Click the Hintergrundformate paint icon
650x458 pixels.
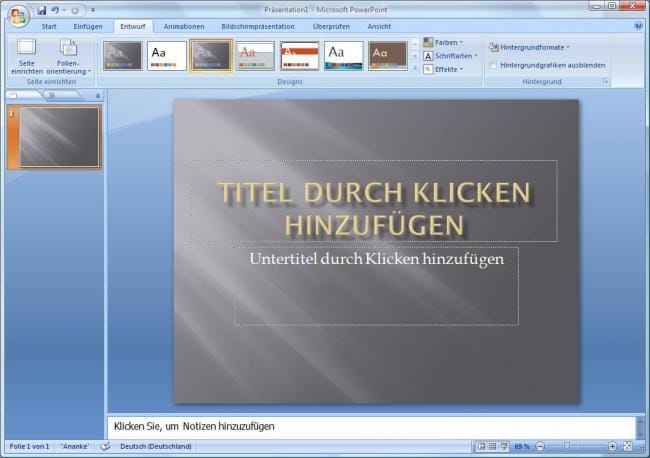pyautogui.click(x=493, y=47)
